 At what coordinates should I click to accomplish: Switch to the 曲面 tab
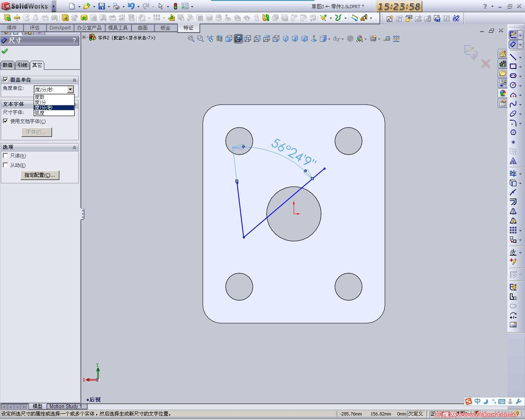[x=143, y=28]
